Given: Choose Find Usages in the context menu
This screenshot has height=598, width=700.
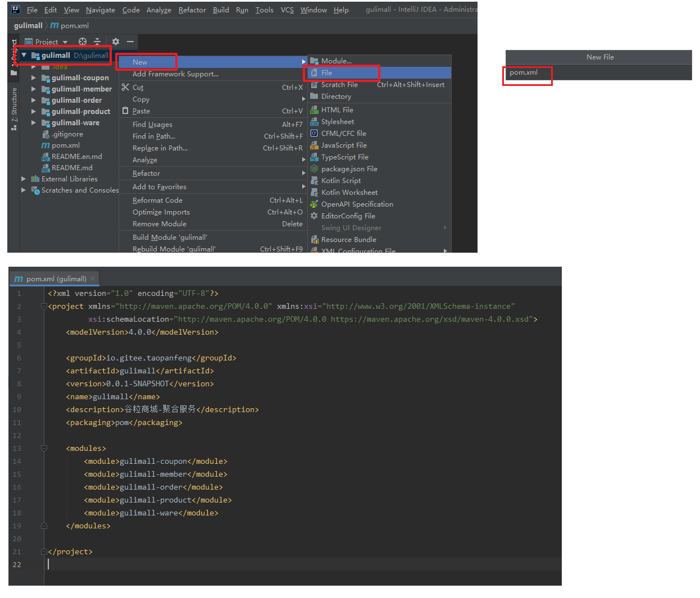Looking at the screenshot, I should (x=213, y=125).
